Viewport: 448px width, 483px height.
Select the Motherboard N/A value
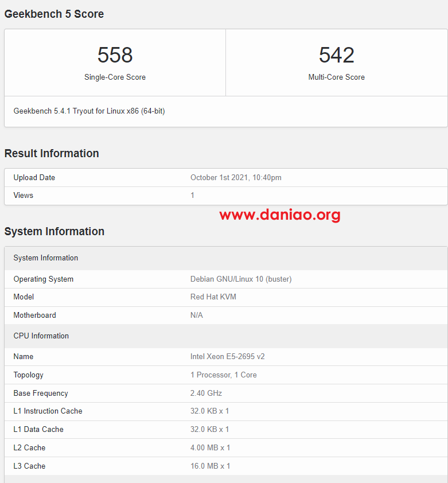coord(197,315)
